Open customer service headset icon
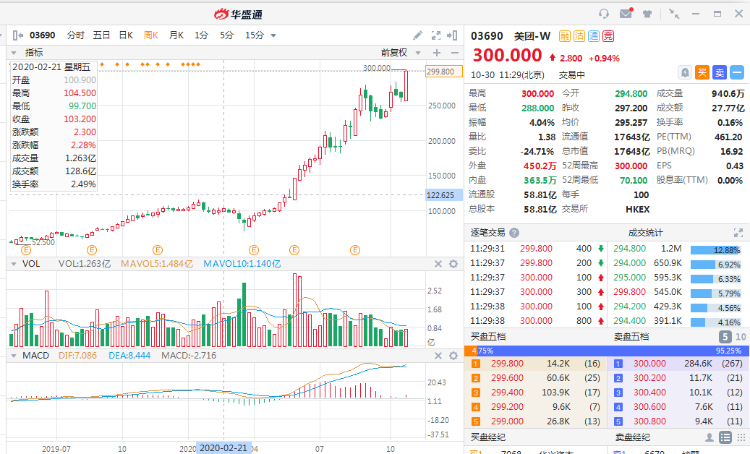Image resolution: width=750 pixels, height=454 pixels. click(604, 14)
